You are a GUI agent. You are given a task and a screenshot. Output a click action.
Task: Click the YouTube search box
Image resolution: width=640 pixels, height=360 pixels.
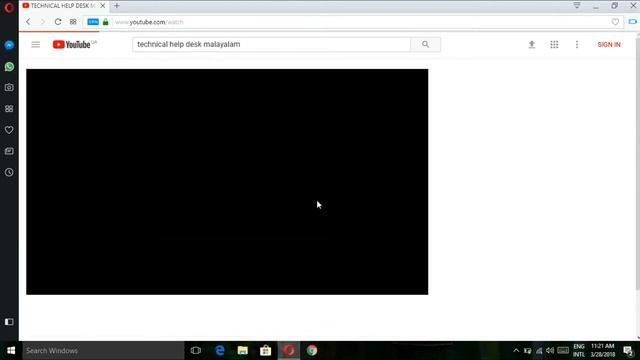click(271, 44)
